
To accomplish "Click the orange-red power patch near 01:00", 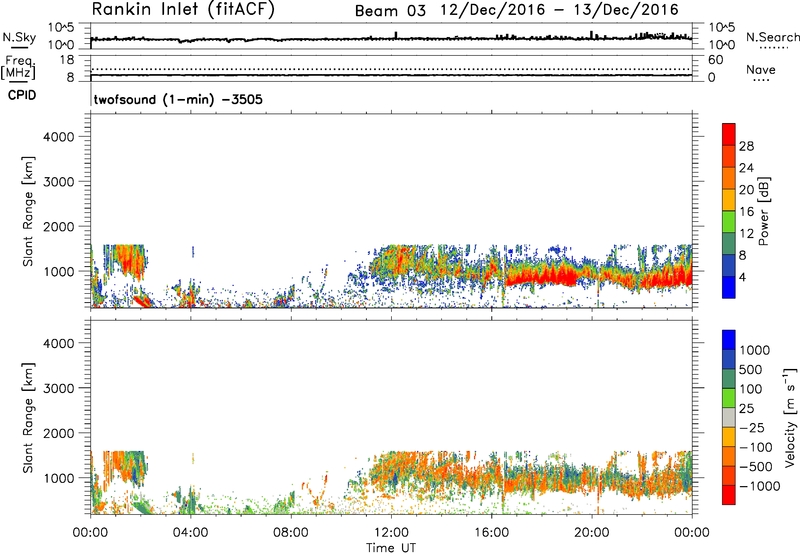I will [x=132, y=263].
